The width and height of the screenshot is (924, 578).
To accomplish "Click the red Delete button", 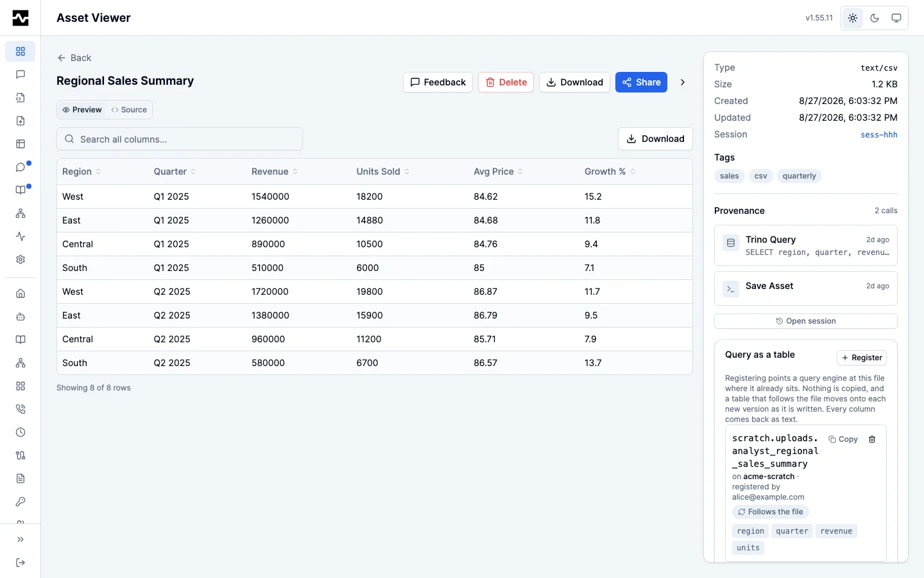I will coord(506,82).
